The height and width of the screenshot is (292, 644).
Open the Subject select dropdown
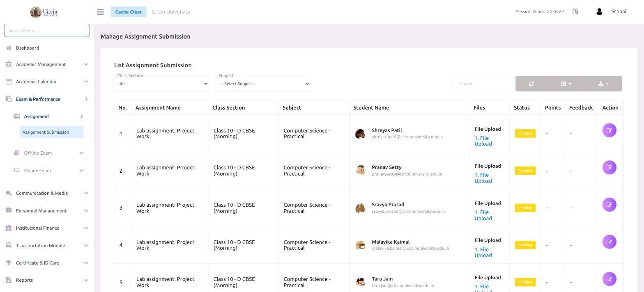(x=262, y=84)
